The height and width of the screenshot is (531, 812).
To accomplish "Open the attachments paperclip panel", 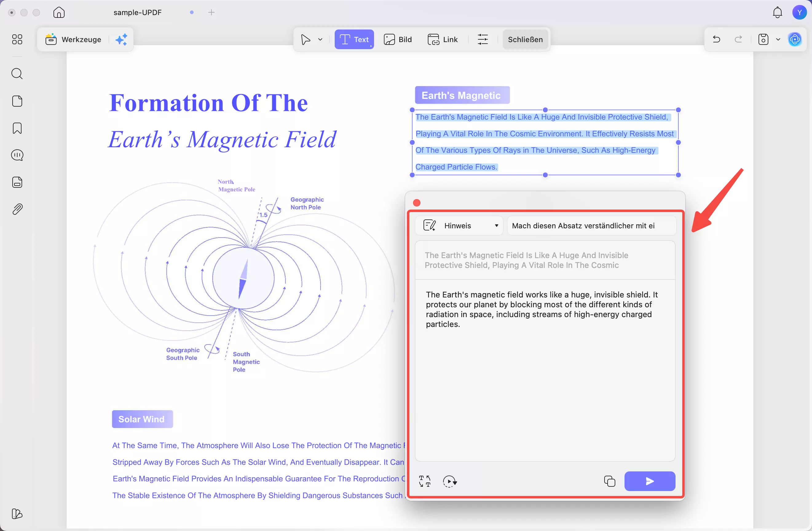I will coord(17,209).
